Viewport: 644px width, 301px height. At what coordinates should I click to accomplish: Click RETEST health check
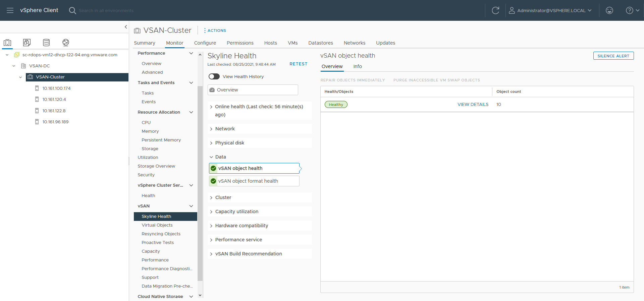(299, 64)
